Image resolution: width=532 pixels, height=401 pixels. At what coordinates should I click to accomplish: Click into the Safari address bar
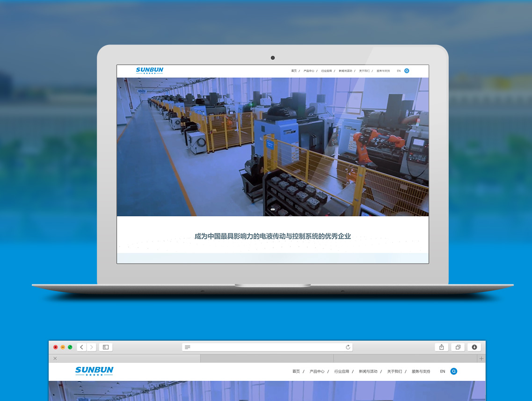[267, 347]
